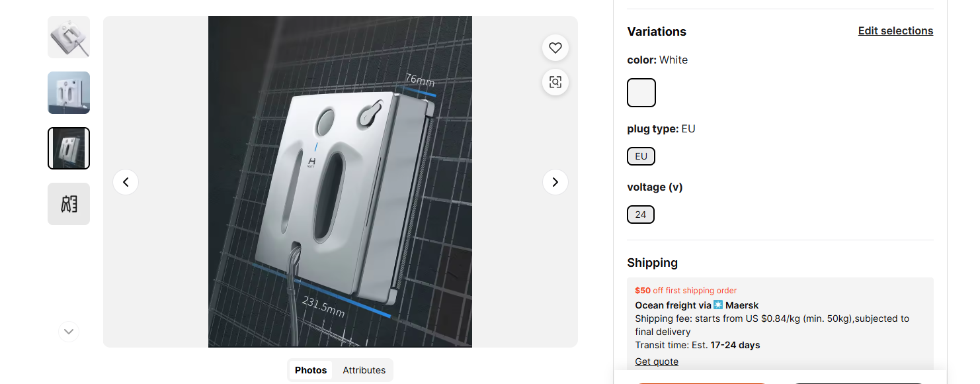Screen dimensions: 980x384
Task: Click the Maersk logo icon
Action: (x=718, y=305)
